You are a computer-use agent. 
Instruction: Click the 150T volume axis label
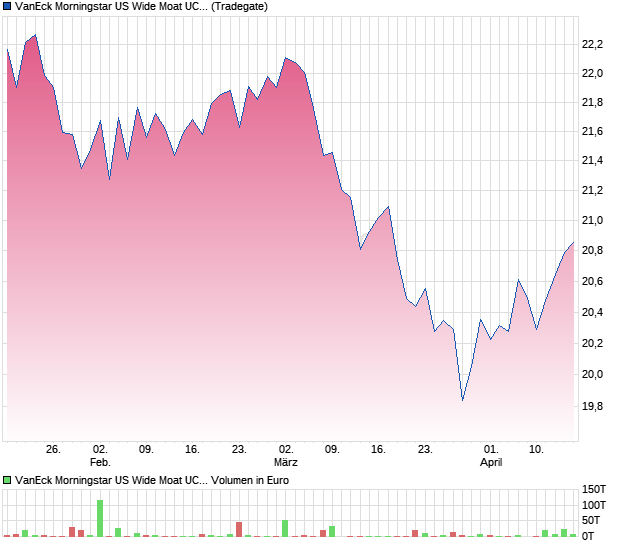594,489
